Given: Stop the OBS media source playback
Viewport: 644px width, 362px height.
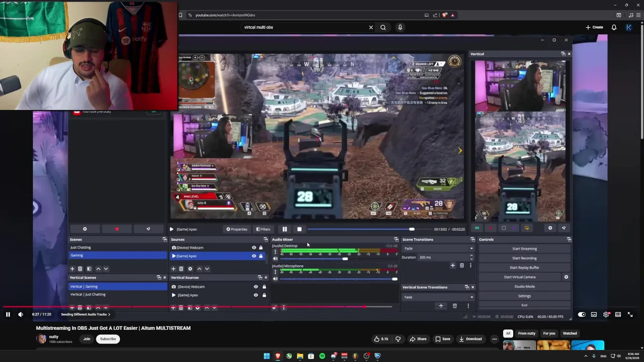Looking at the screenshot, I should click(x=299, y=229).
